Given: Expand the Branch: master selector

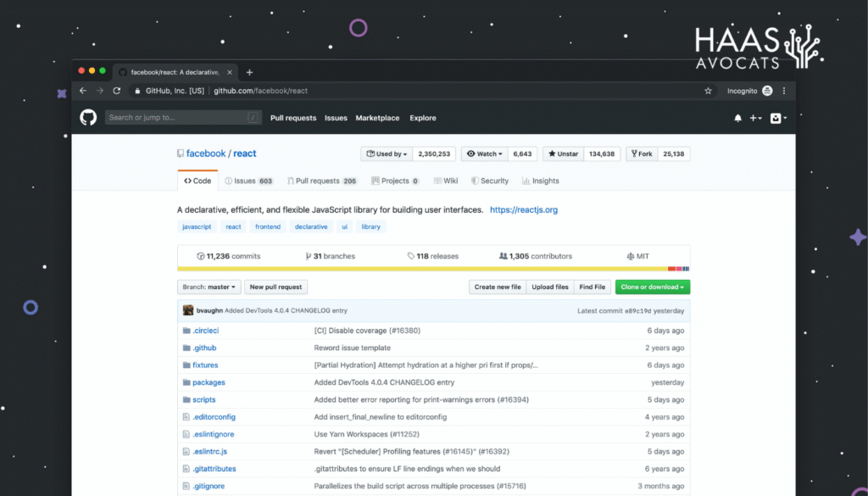Looking at the screenshot, I should pyautogui.click(x=209, y=287).
